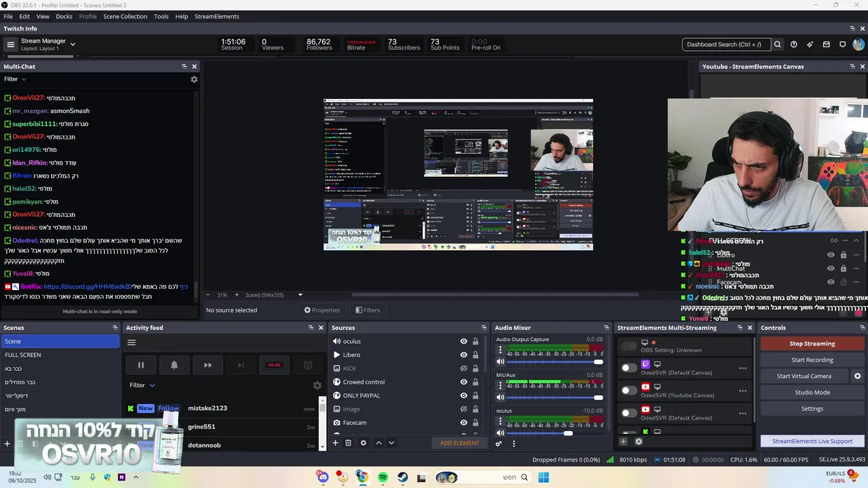Viewport: 868px width, 488px height.
Task: Open Activity feed settings gear
Action: [x=317, y=385]
